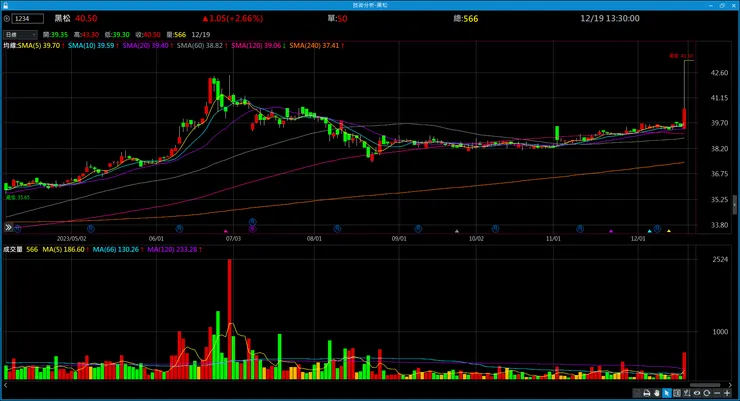Click the horizontal scrollbar thumb at bottom right
The image size is (740, 401).
705,385
